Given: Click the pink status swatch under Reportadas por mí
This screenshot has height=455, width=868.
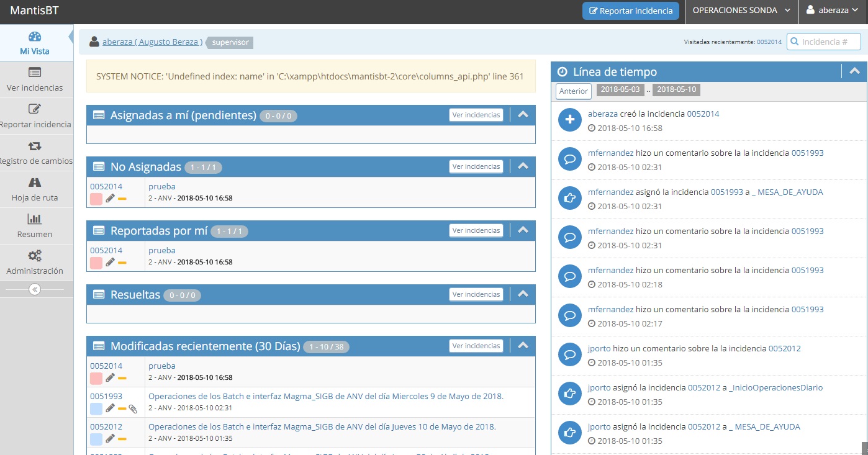Looking at the screenshot, I should coord(96,263).
